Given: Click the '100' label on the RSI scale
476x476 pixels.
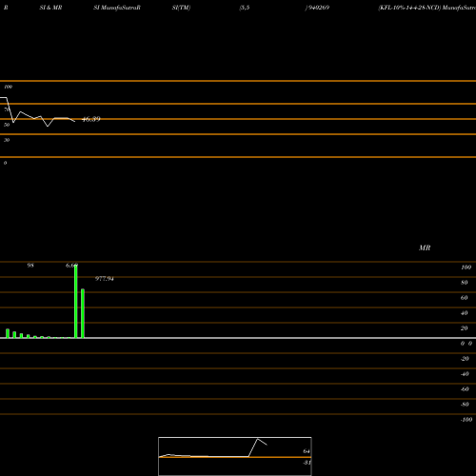Looking at the screenshot, I should click(x=9, y=87).
